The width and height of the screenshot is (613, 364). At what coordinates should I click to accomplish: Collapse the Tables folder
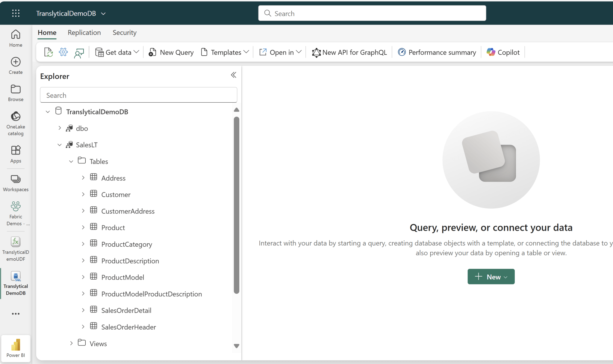[x=71, y=161]
